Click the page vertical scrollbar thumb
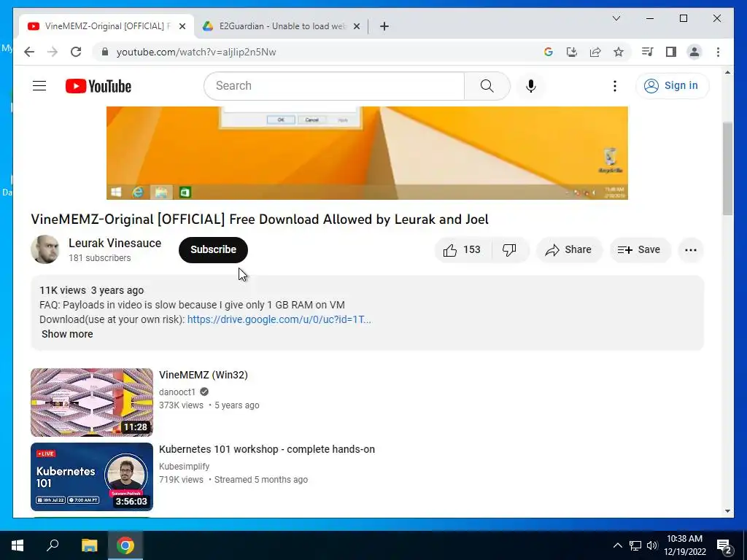Screen dimensions: 747x560 pyautogui.click(x=727, y=168)
